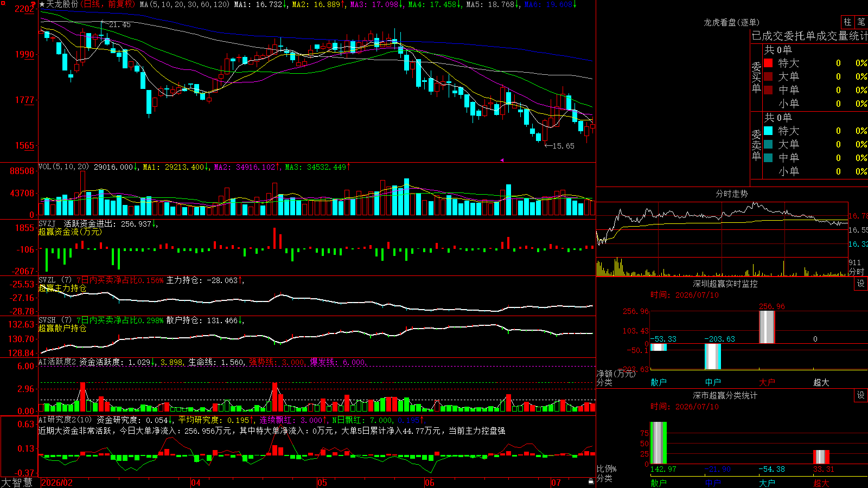Click the MA(5,10,20,30,60,120) indicator label
Screen dimensions: 868x488
[x=185, y=4]
